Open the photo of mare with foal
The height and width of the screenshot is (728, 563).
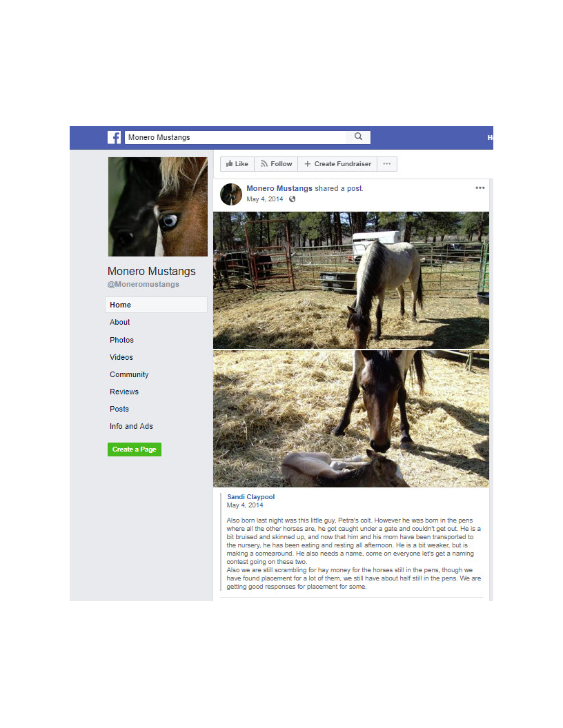tap(351, 418)
